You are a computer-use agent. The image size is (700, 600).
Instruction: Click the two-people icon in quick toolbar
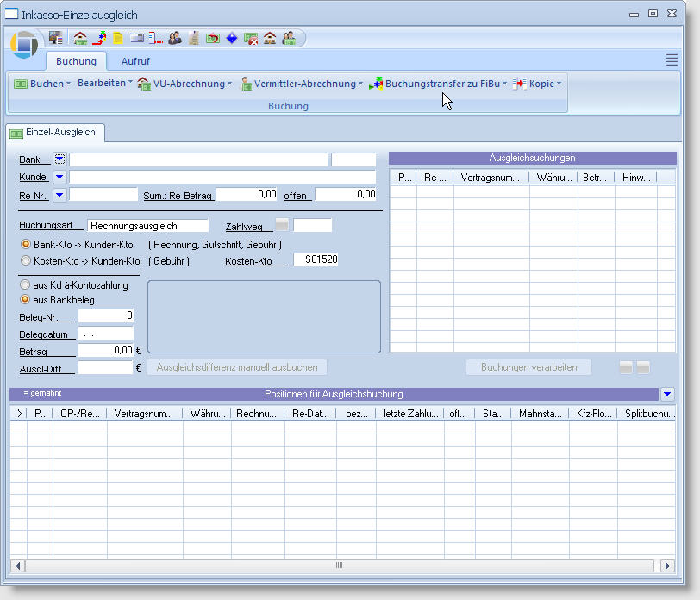(x=175, y=38)
